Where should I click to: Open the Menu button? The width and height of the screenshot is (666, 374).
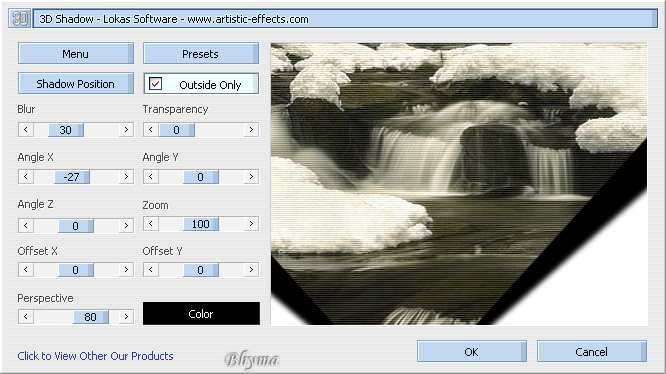[76, 53]
